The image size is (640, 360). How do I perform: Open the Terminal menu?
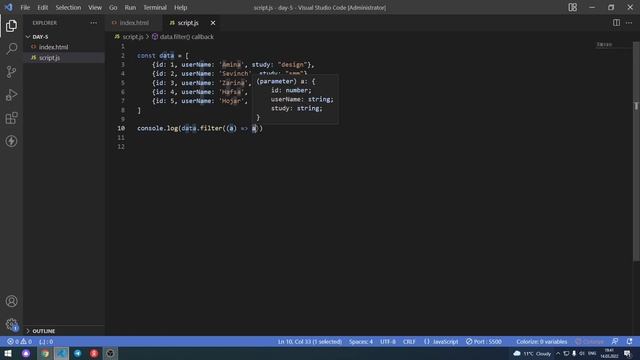[155, 7]
